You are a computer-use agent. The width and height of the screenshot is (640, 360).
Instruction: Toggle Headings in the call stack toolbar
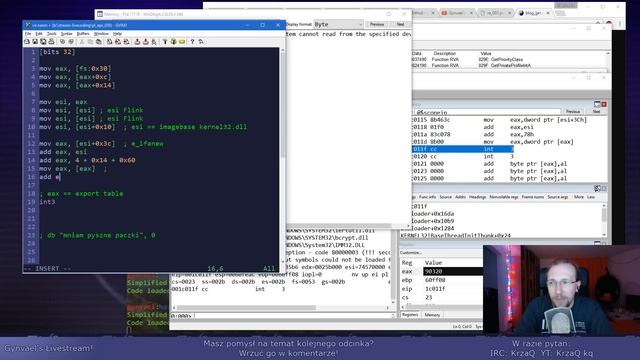[x=477, y=197]
